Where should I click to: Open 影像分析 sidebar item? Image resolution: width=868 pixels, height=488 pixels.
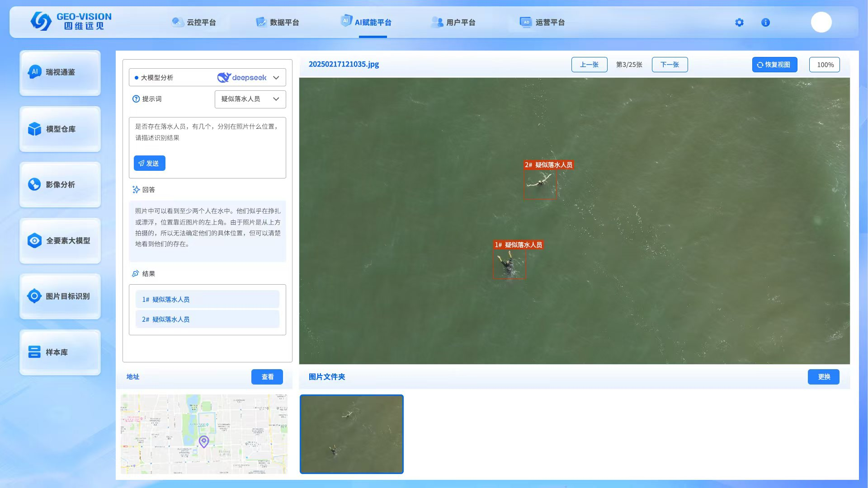60,185
